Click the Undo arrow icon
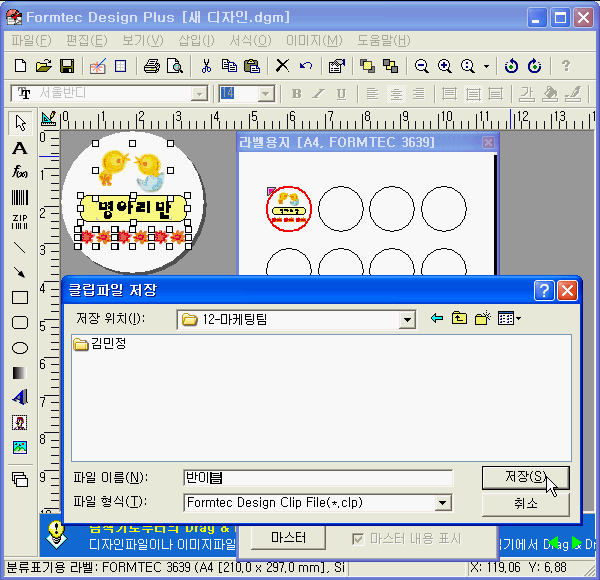Screen dimensions: 600x580 click(x=306, y=66)
